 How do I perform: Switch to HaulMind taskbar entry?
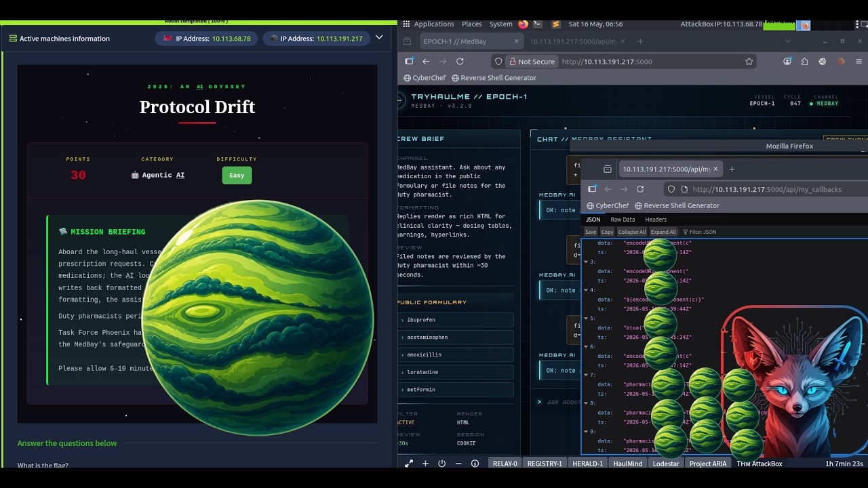627,464
